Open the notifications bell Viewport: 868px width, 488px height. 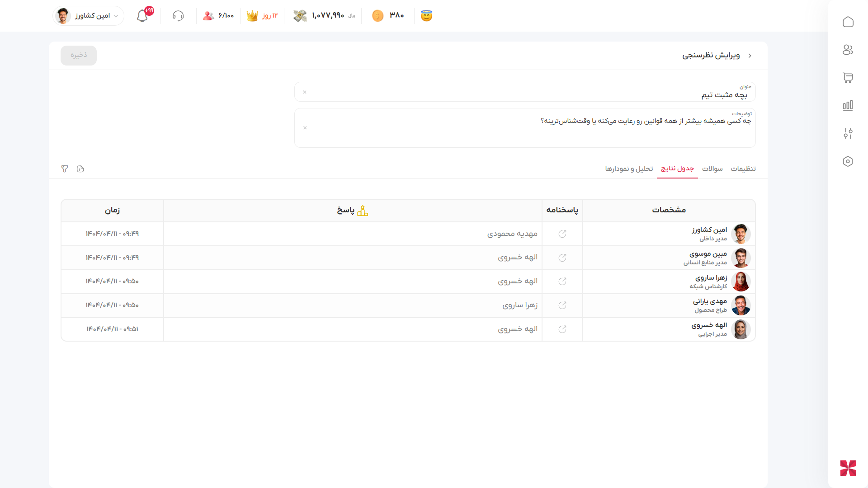[x=142, y=16]
